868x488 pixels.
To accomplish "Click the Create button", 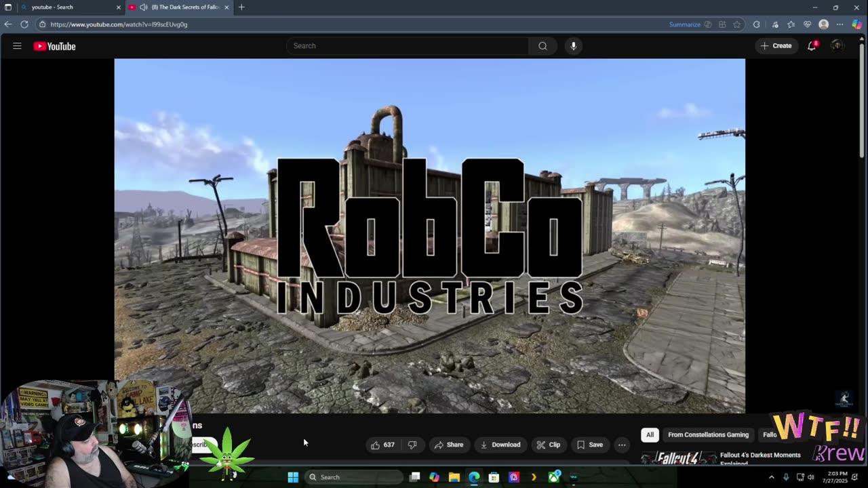I will (776, 46).
